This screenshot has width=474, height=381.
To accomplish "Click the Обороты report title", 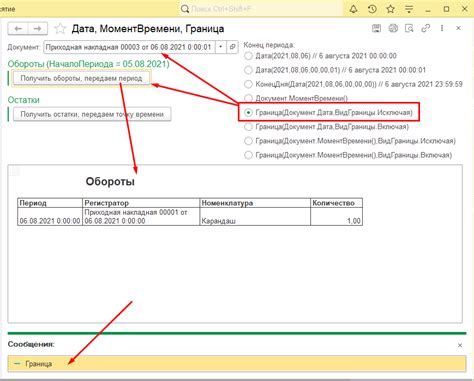I will (x=110, y=182).
